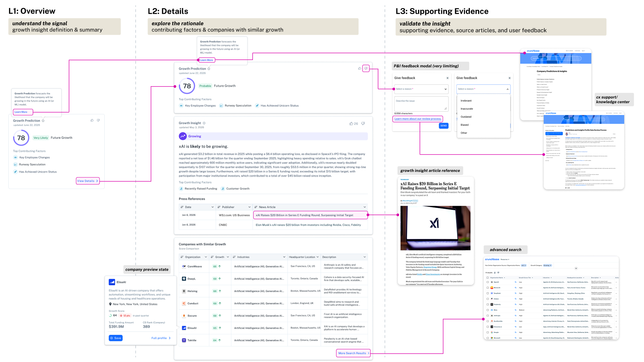Image resolution: width=644 pixels, height=362 pixels.
Task: Click the SEND button in feedback modal
Action: (x=443, y=126)
